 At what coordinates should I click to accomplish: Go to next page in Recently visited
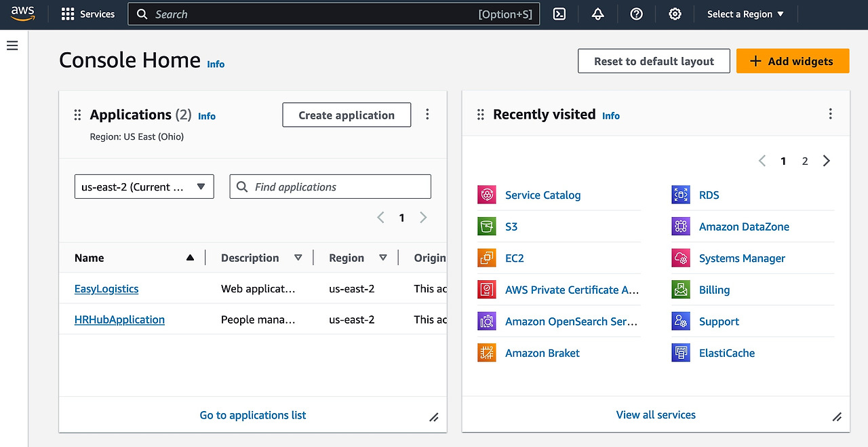pos(826,161)
